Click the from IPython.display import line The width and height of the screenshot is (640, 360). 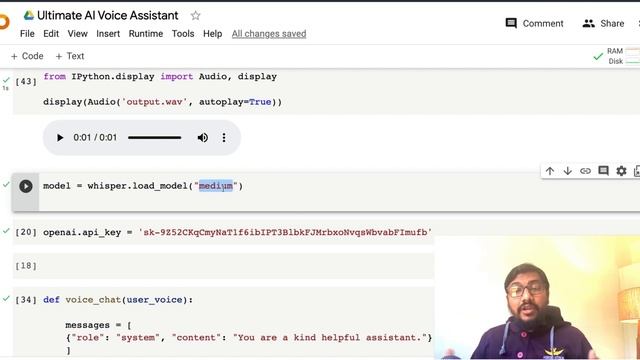click(160, 77)
